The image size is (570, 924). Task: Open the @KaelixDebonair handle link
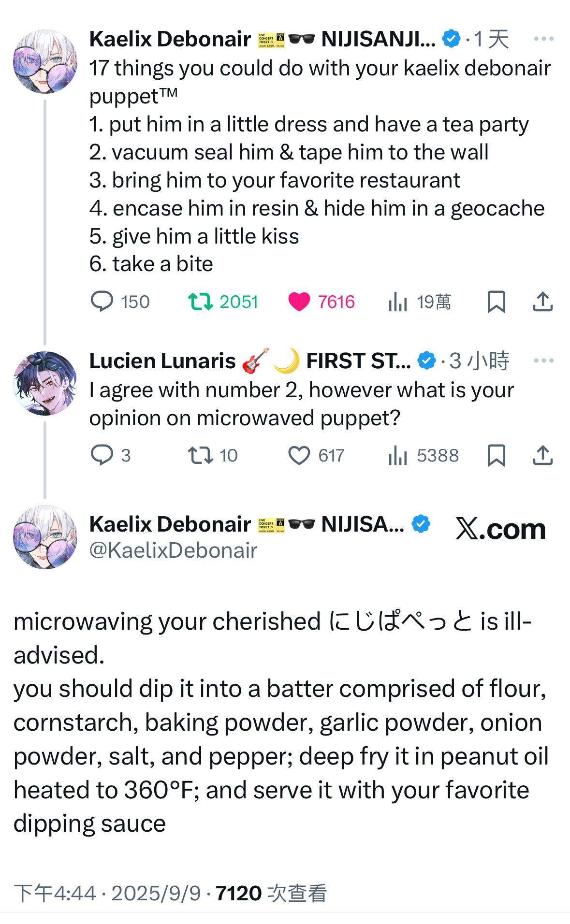tap(173, 550)
